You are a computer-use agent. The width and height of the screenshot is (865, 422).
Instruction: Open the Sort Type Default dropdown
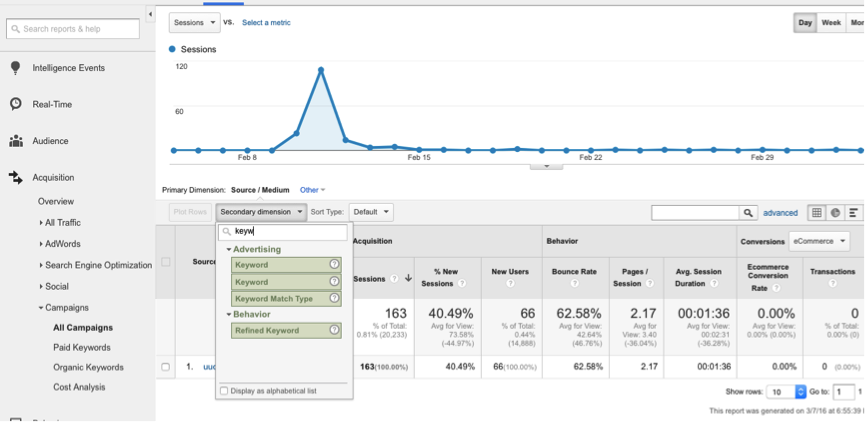(371, 212)
